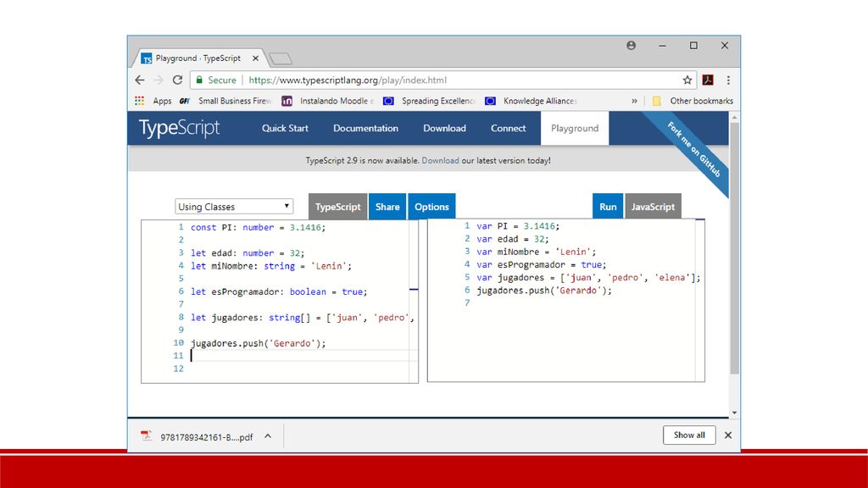The image size is (868, 488).
Task: Click the Fork me on GitHub ribbon
Action: tap(693, 149)
